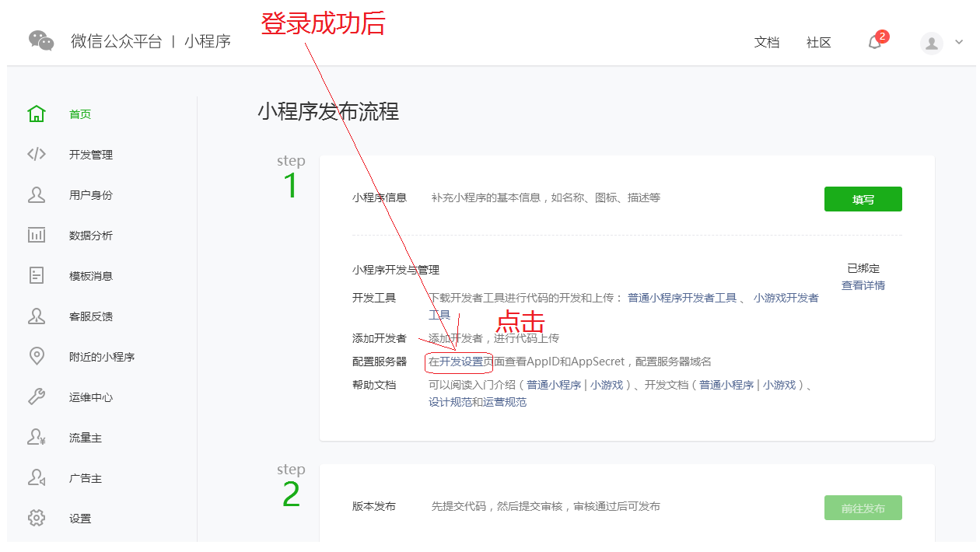Click the 小程序 text in header

click(x=208, y=41)
